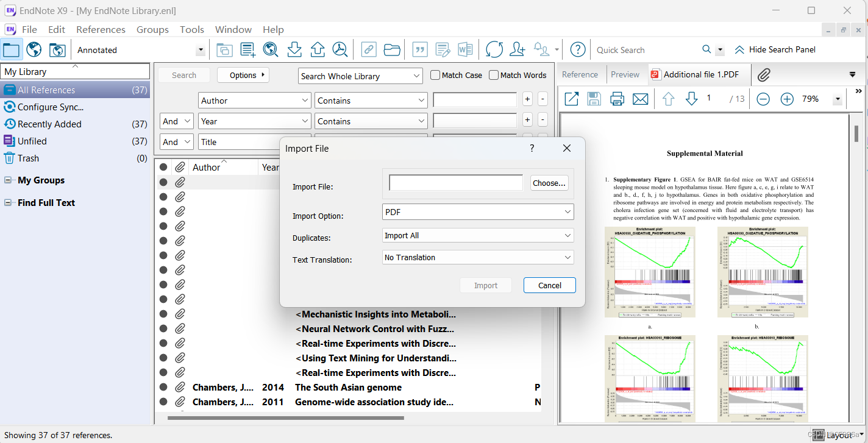Screen dimensions: 868x443
Task: Open Import Option PDF dropdown
Action: (478, 212)
